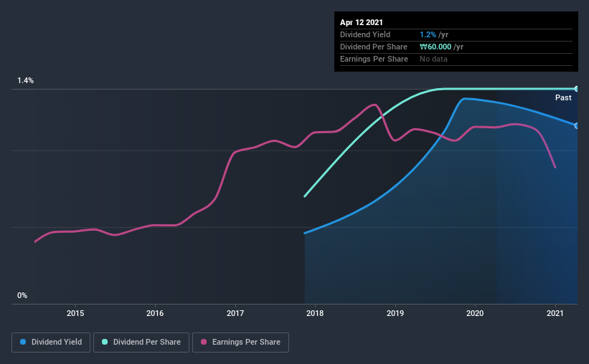Click the Past label in chart

coord(563,97)
